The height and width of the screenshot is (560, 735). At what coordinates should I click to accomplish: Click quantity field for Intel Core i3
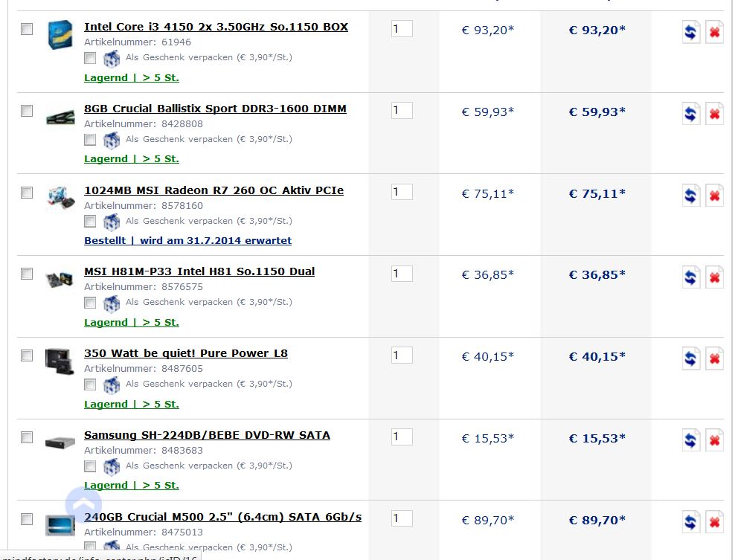click(402, 29)
